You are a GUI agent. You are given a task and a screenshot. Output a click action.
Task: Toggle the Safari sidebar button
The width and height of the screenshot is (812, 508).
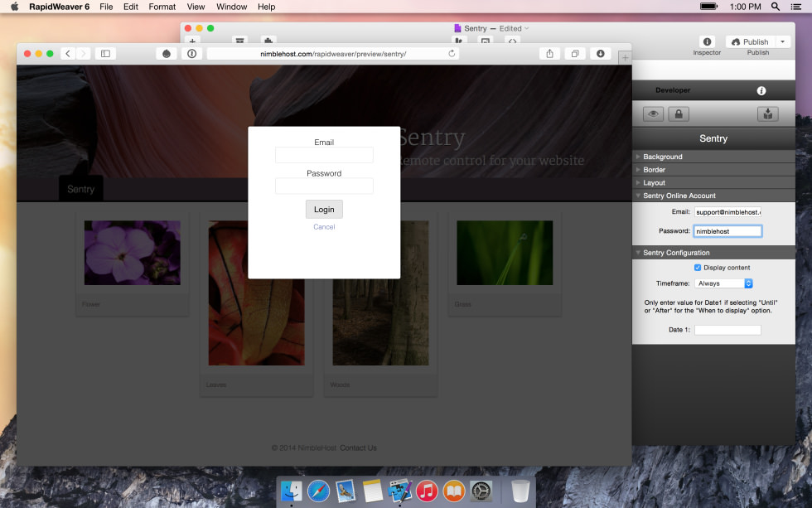(x=106, y=53)
